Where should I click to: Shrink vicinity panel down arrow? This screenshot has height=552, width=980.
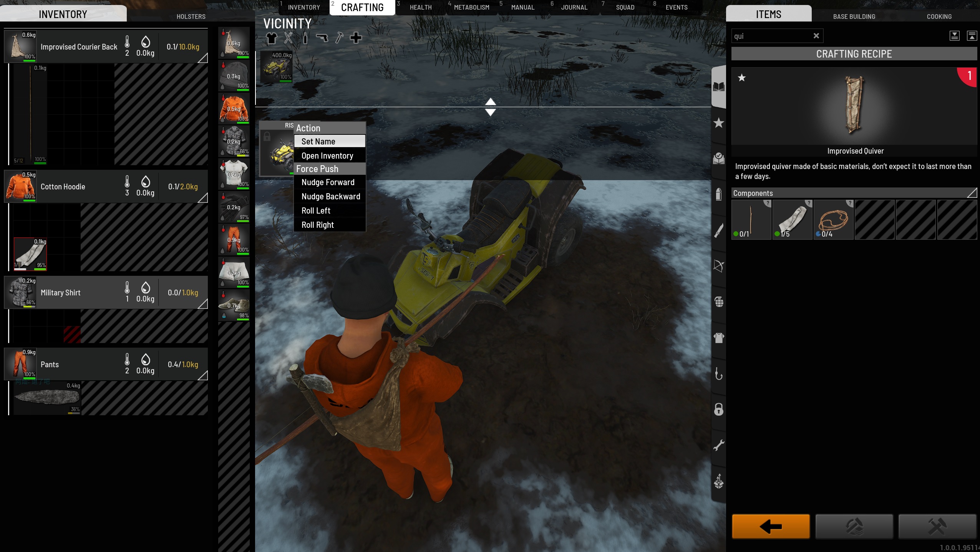pos(491,112)
